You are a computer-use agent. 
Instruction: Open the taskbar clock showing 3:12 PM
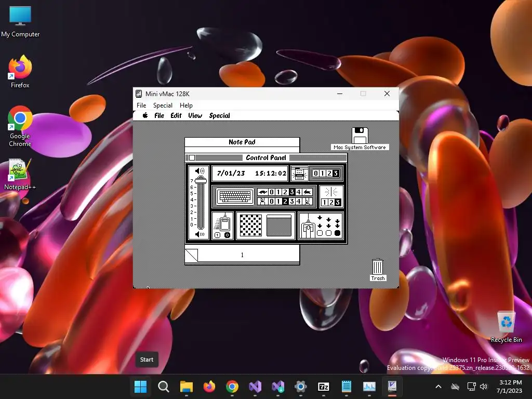point(509,387)
